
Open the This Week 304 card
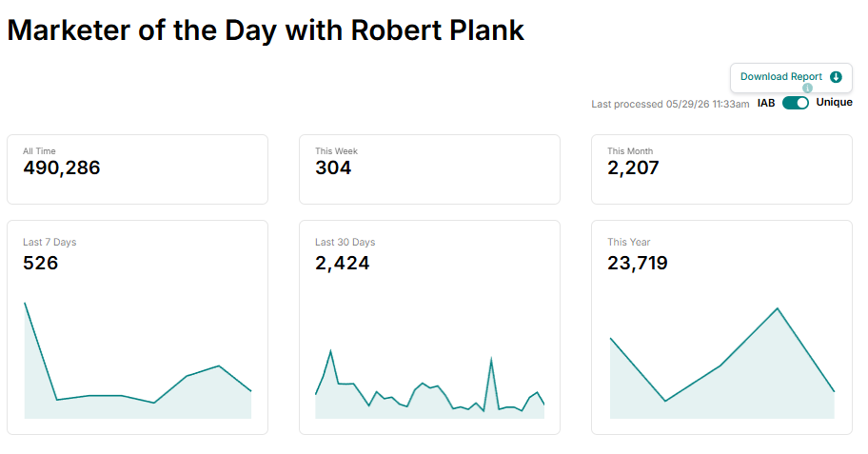tap(429, 169)
